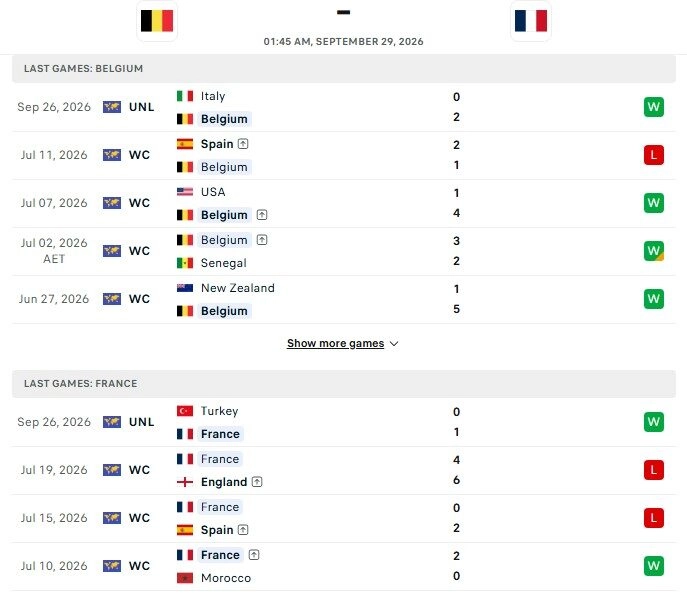Click the chevron arrow next to Show more games
This screenshot has width=687, height=595.
point(394,344)
